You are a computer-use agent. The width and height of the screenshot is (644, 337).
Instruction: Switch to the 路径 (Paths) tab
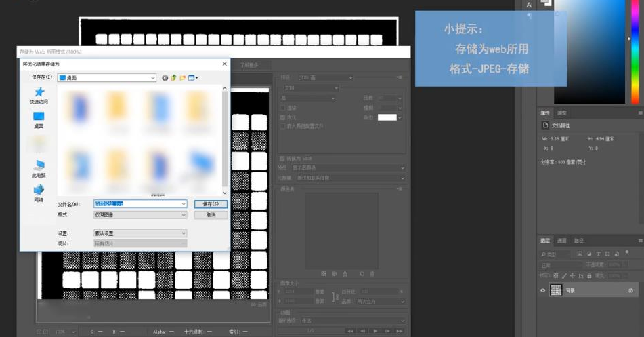pos(579,240)
